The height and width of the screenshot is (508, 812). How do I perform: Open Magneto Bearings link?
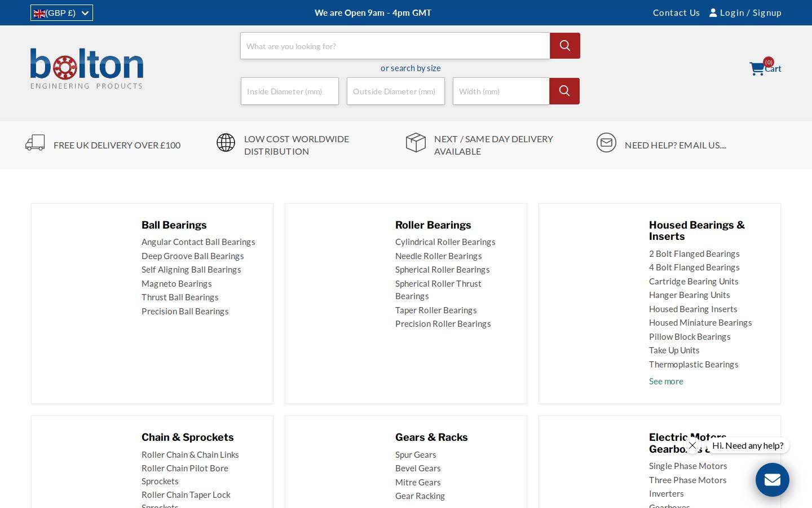(176, 283)
